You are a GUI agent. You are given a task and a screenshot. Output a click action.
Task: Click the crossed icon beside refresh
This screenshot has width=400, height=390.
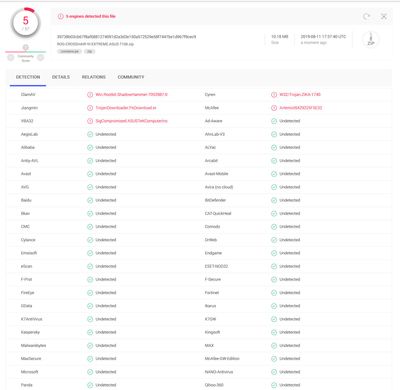(384, 16)
